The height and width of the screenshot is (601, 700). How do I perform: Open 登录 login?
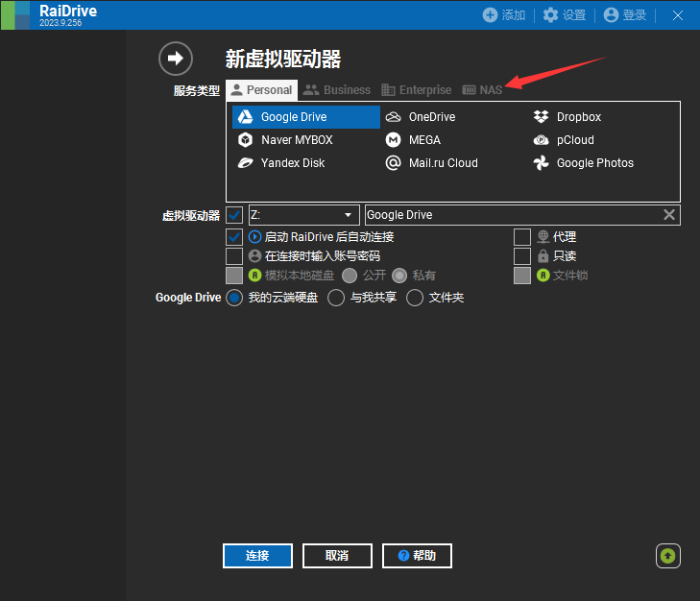624,15
